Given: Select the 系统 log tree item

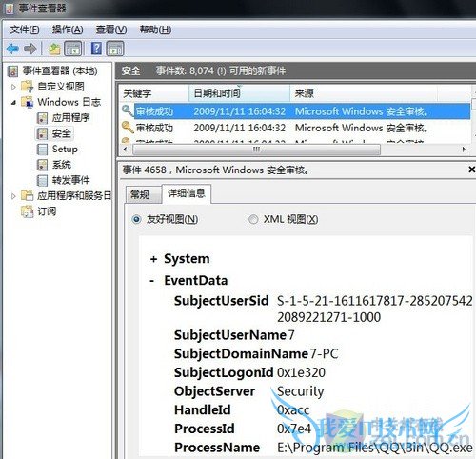Looking at the screenshot, I should (62, 165).
